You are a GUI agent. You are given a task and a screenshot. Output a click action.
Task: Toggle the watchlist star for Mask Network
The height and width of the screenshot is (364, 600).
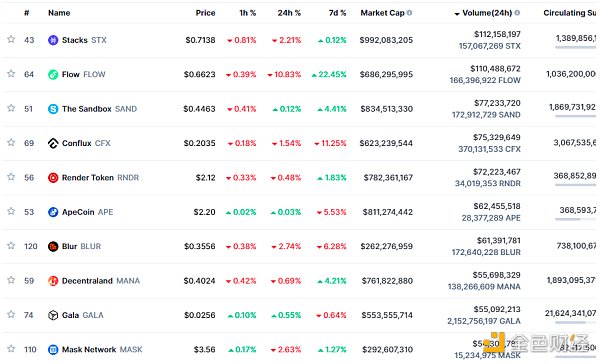click(11, 348)
